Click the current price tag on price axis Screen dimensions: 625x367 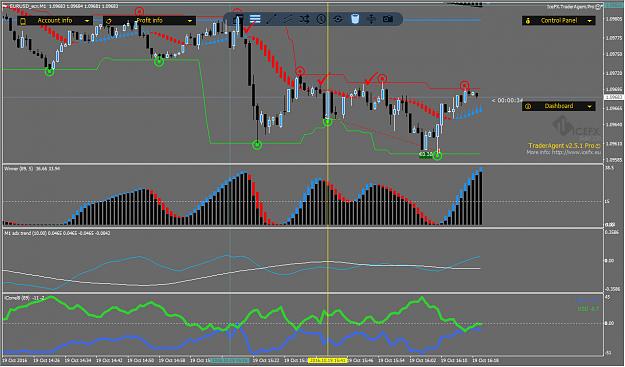click(613, 97)
